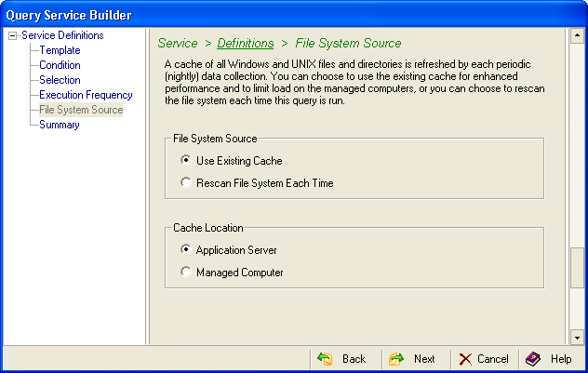Click the Service breadcrumb link
588x373 pixels.
coord(178,43)
